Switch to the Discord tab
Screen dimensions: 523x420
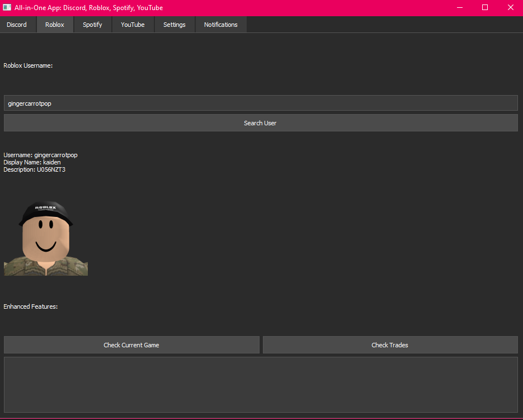click(x=17, y=25)
